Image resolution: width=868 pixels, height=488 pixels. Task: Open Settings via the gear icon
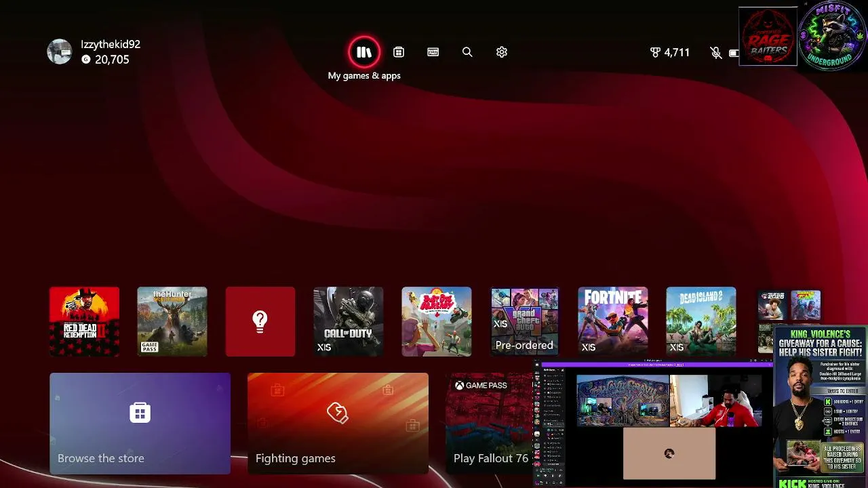pyautogui.click(x=502, y=52)
